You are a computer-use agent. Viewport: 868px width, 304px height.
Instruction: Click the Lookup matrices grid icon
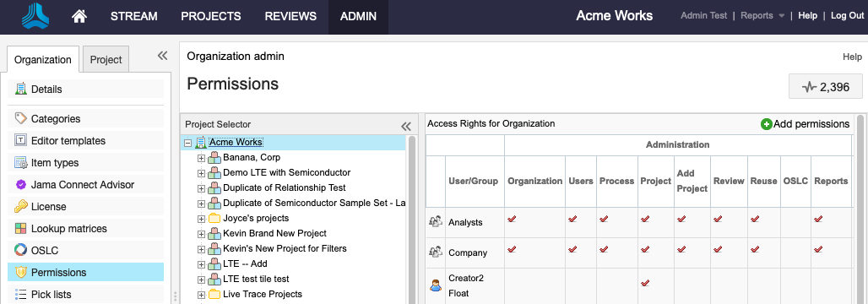[x=21, y=229]
